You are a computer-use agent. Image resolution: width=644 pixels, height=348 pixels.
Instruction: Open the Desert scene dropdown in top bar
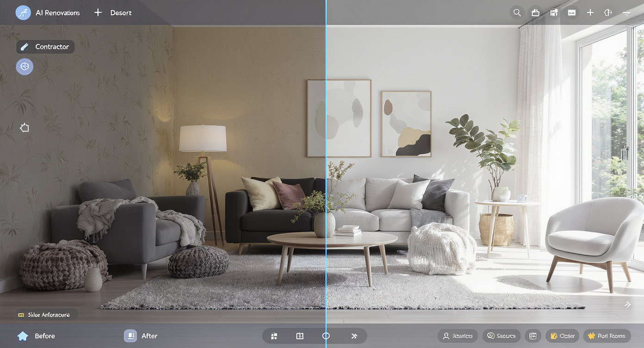click(x=121, y=12)
